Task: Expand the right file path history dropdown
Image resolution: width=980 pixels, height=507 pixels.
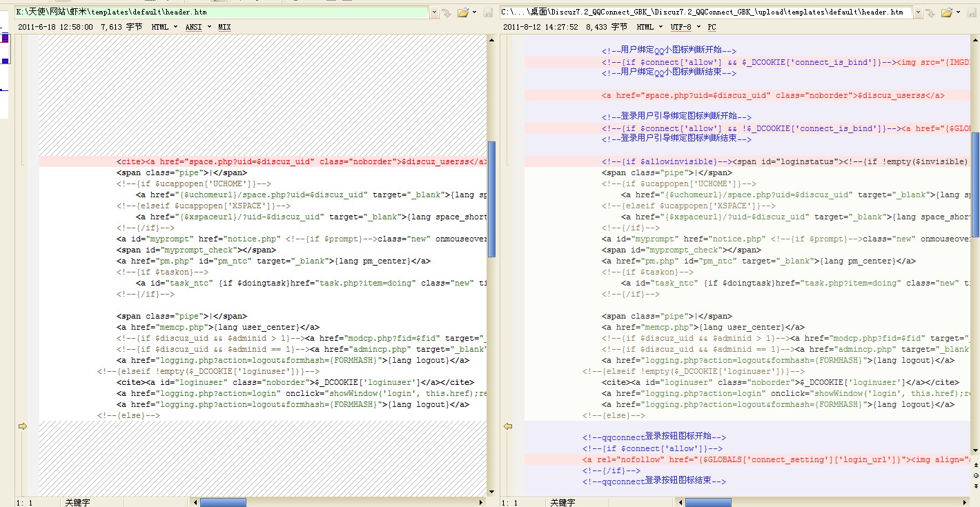Action: (917, 12)
